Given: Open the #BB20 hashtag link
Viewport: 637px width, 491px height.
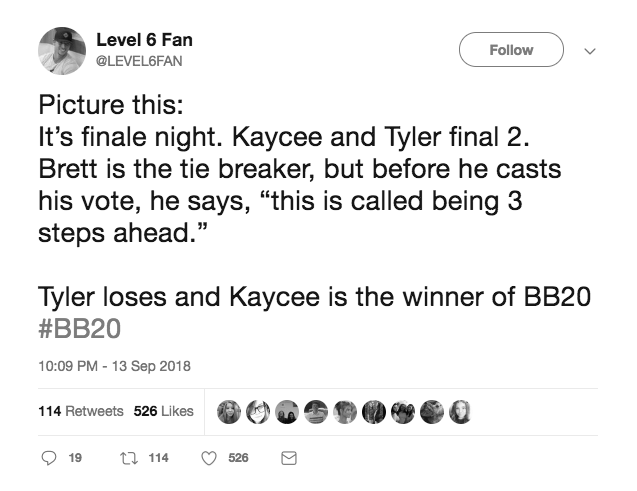Looking at the screenshot, I should pos(80,329).
